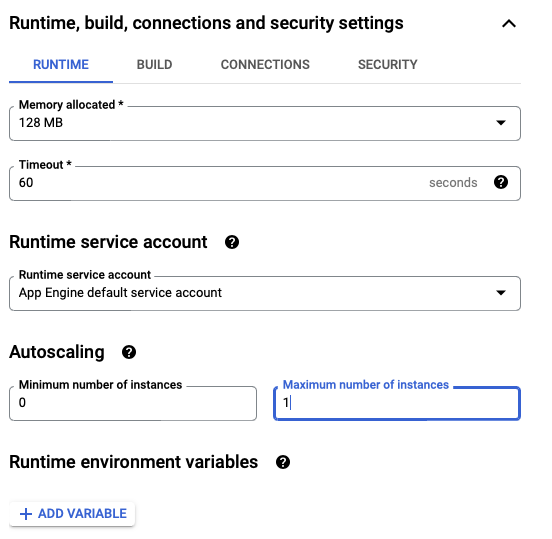Switch to the RUNTIME tab

(x=61, y=65)
